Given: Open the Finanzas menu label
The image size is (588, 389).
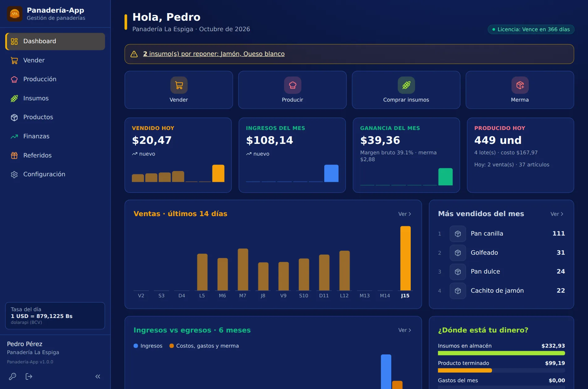Looking at the screenshot, I should coord(36,136).
